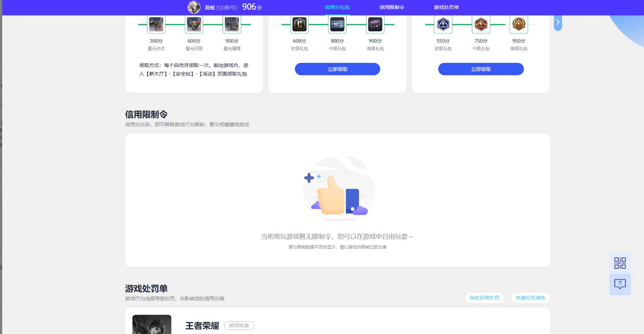Click the 王者荣耀 game thumbnail
Viewport: 644px width, 334px height.
tap(152, 324)
